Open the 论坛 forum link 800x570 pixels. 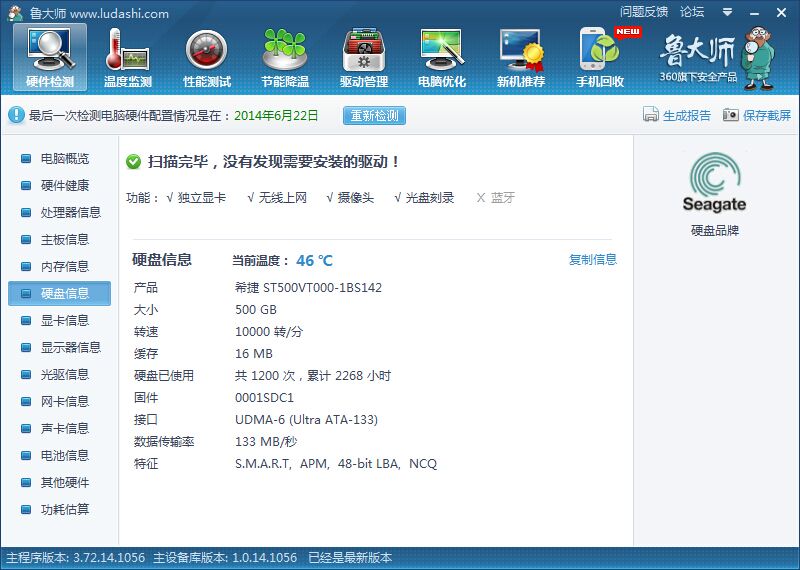pyautogui.click(x=692, y=12)
